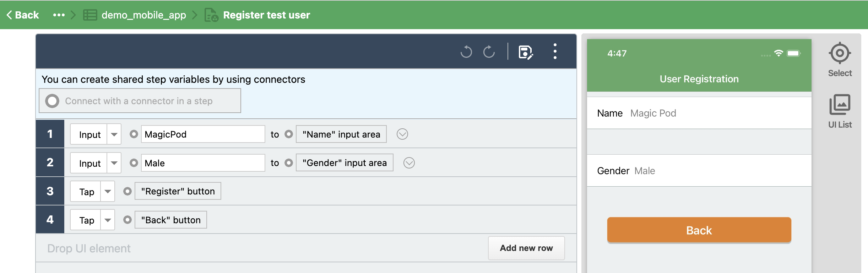Select step row number 1
The height and width of the screenshot is (273, 868).
tap(50, 134)
